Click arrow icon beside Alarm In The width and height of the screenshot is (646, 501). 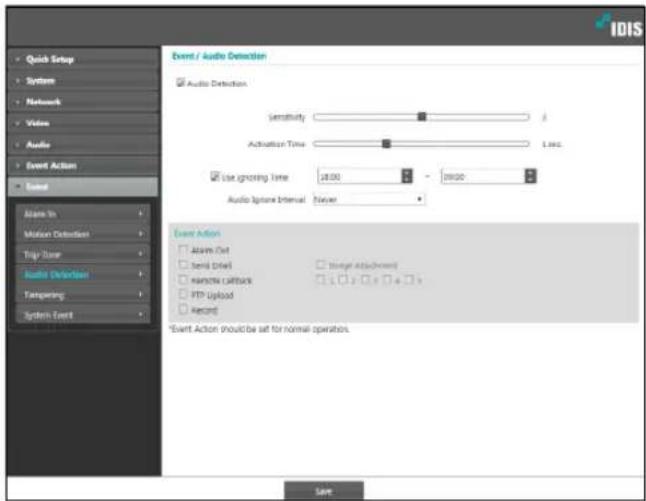(x=140, y=213)
